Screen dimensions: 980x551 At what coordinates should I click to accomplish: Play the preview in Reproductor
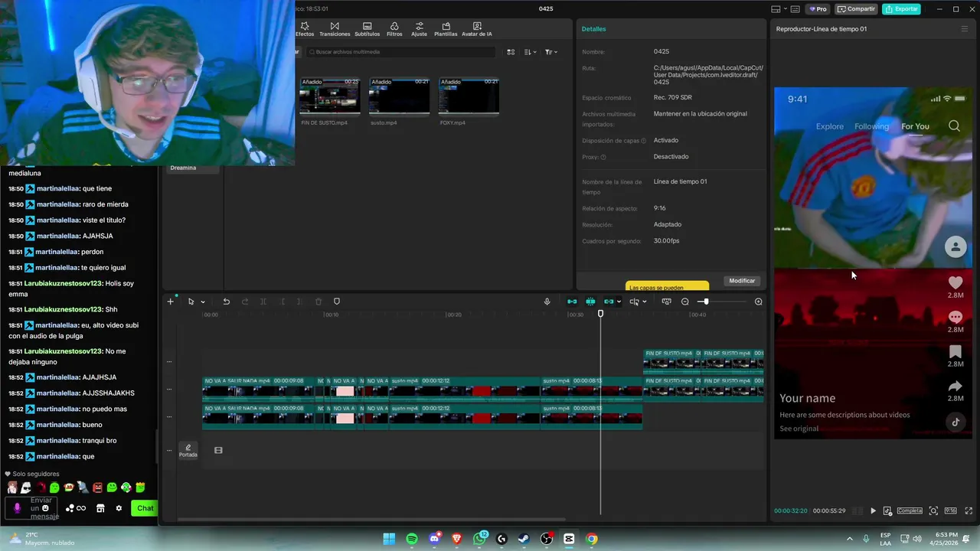coord(873,510)
